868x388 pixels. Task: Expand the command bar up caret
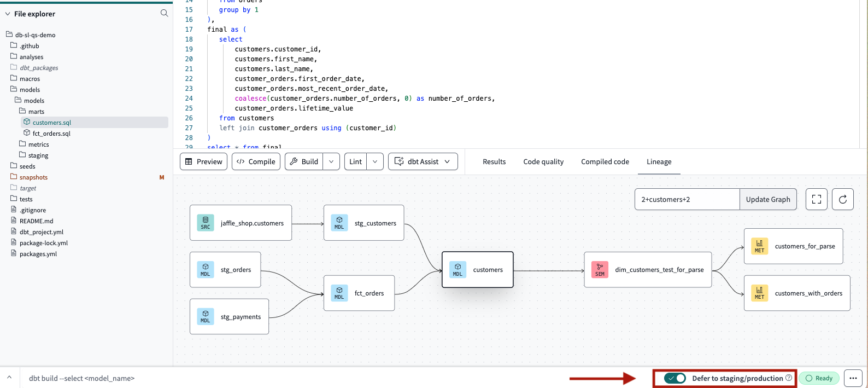[9, 378]
